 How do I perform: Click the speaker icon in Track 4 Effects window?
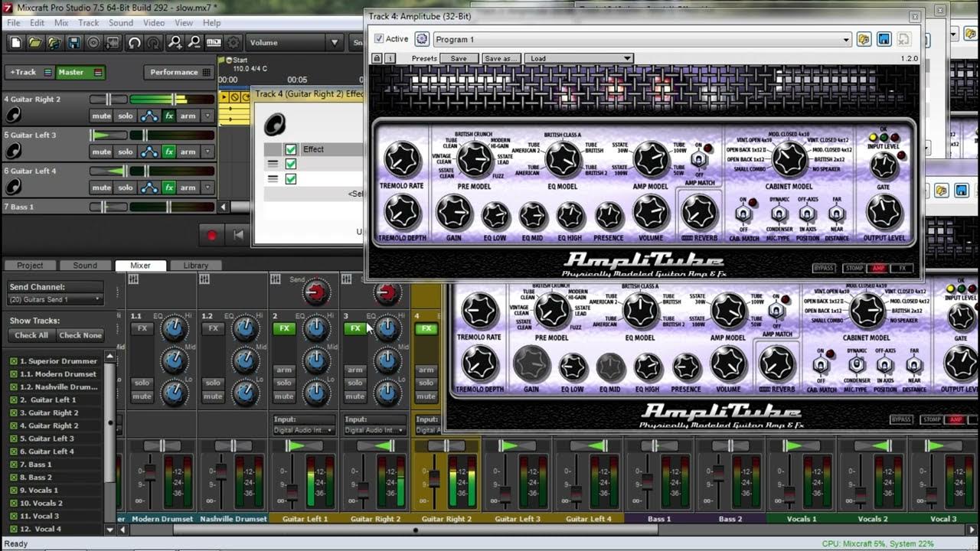tap(274, 124)
